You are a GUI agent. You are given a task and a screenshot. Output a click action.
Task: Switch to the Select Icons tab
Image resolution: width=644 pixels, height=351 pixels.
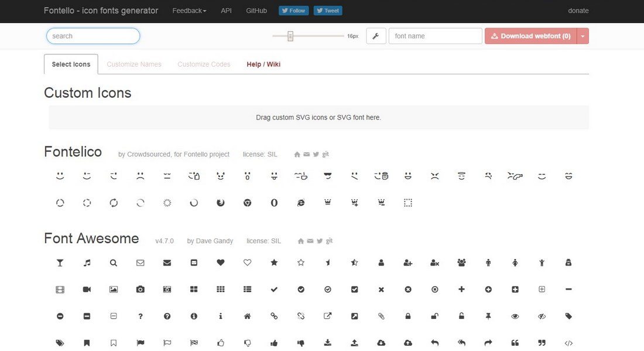pyautogui.click(x=71, y=64)
